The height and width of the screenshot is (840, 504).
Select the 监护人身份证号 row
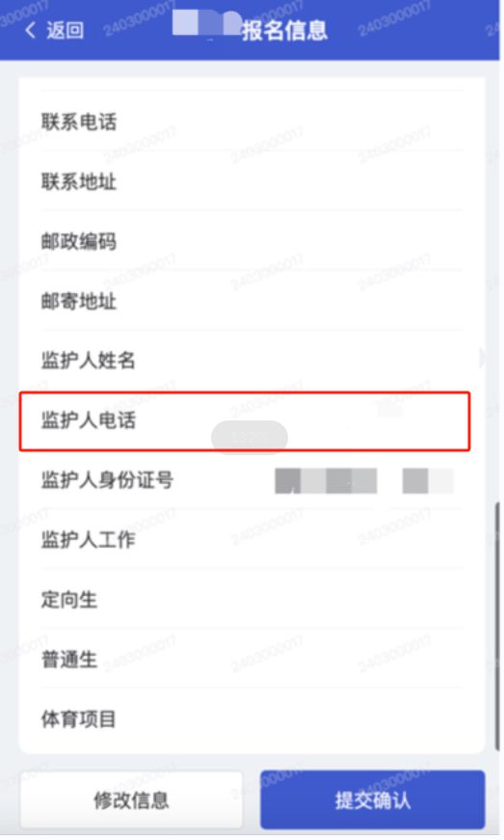point(252,480)
